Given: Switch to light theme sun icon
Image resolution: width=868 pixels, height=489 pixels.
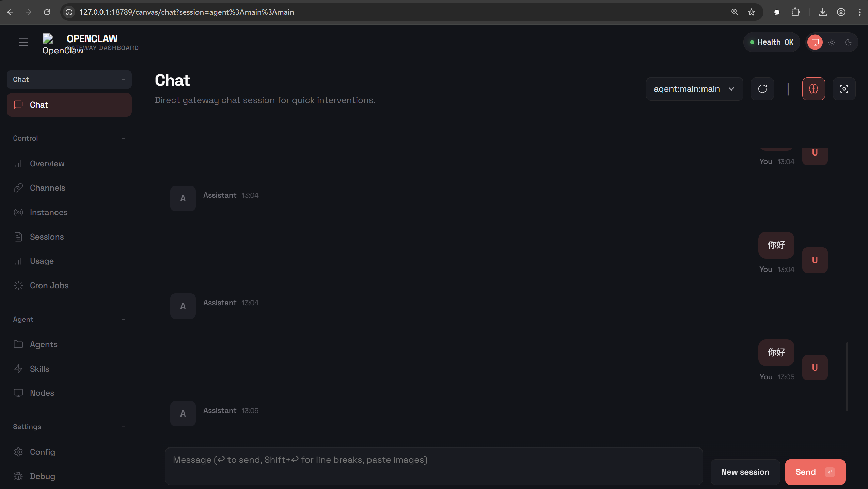Looking at the screenshot, I should tap(832, 42).
